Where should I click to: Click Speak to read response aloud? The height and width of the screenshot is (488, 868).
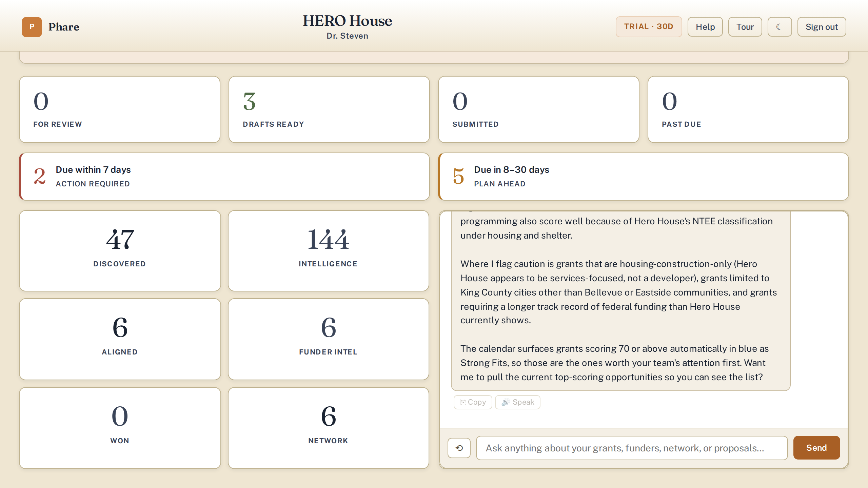click(518, 402)
